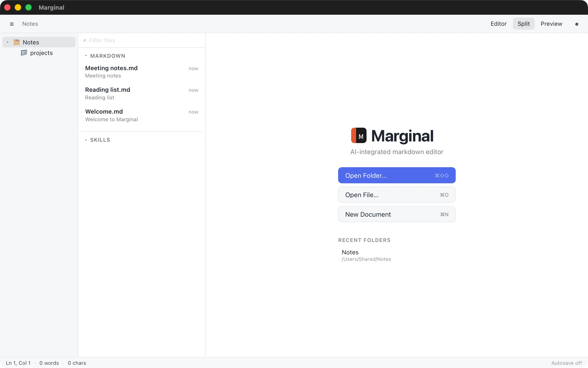This screenshot has height=368, width=588.
Task: Click the 0 chars status entry
Action: tap(77, 363)
